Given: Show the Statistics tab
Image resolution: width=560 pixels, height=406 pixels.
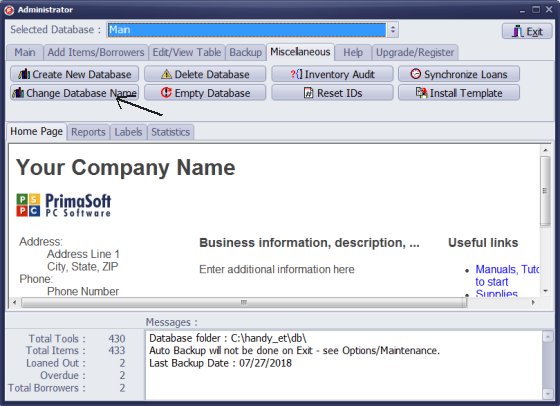Looking at the screenshot, I should (x=170, y=132).
